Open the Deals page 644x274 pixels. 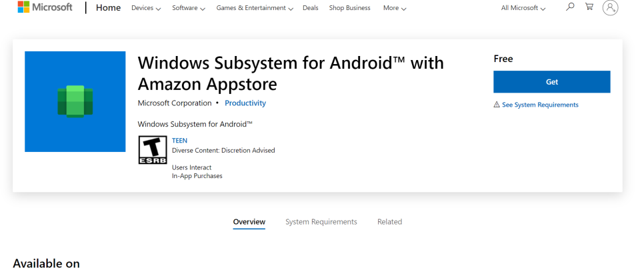(311, 8)
